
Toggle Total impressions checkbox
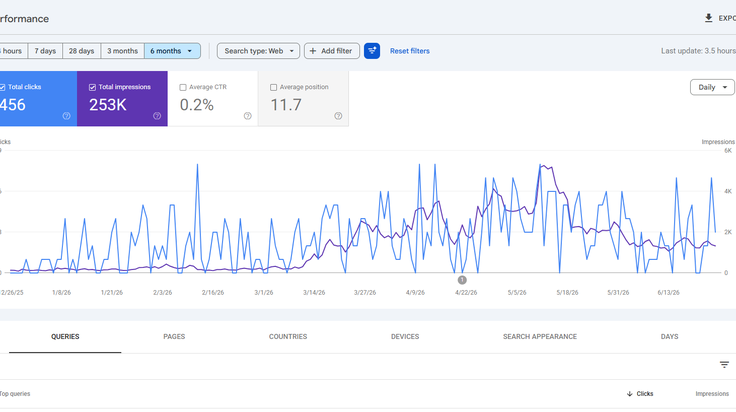coord(92,87)
